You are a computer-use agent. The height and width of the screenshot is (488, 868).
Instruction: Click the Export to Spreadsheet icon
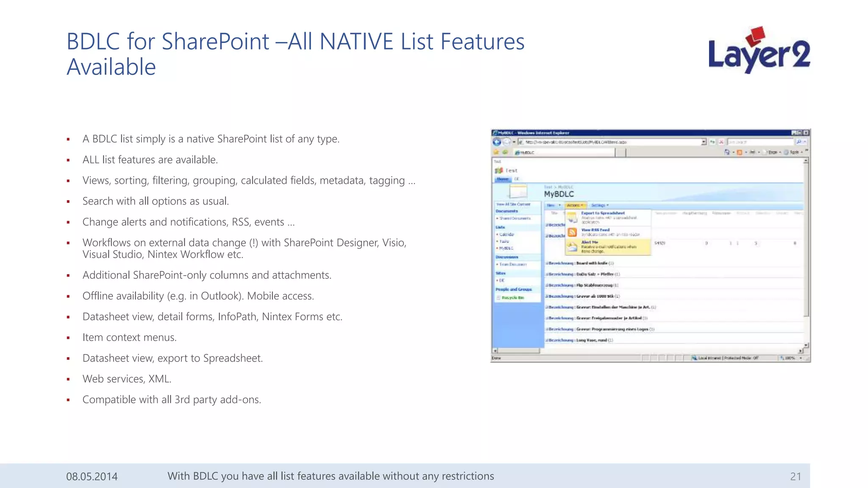pos(573,218)
